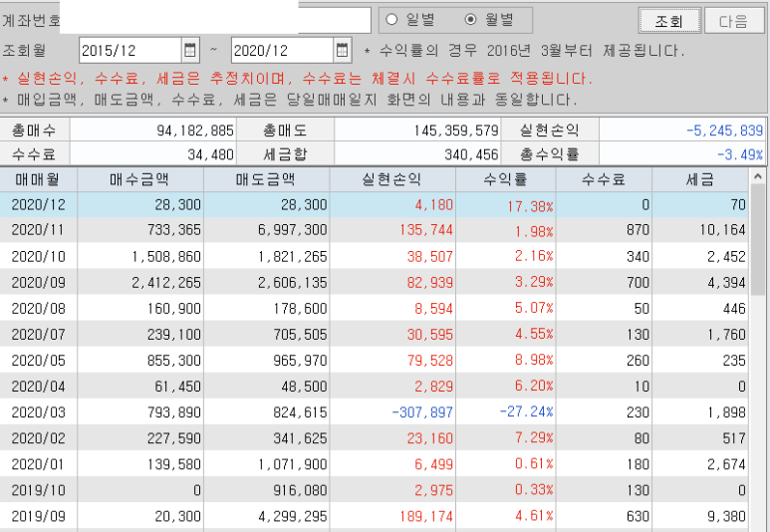This screenshot has width=770, height=532.
Task: Select the 2020/10 row
Action: tap(375, 256)
